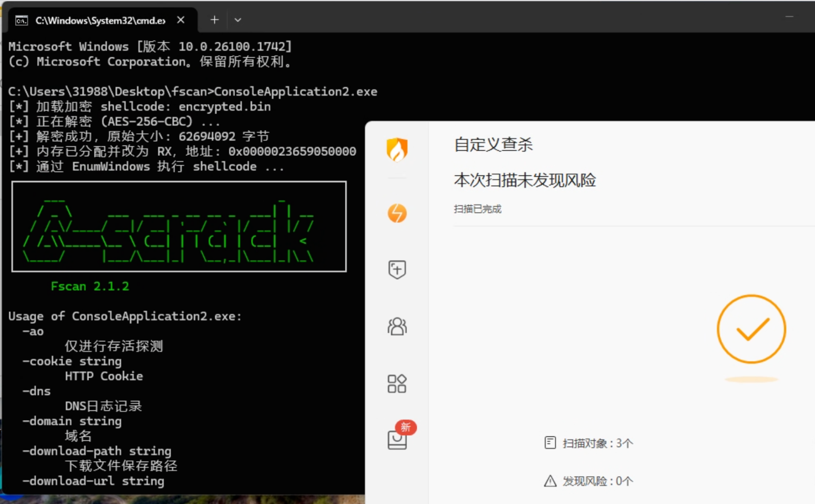Click the orange scan complete checkmark
The width and height of the screenshot is (815, 504).
[x=751, y=329]
